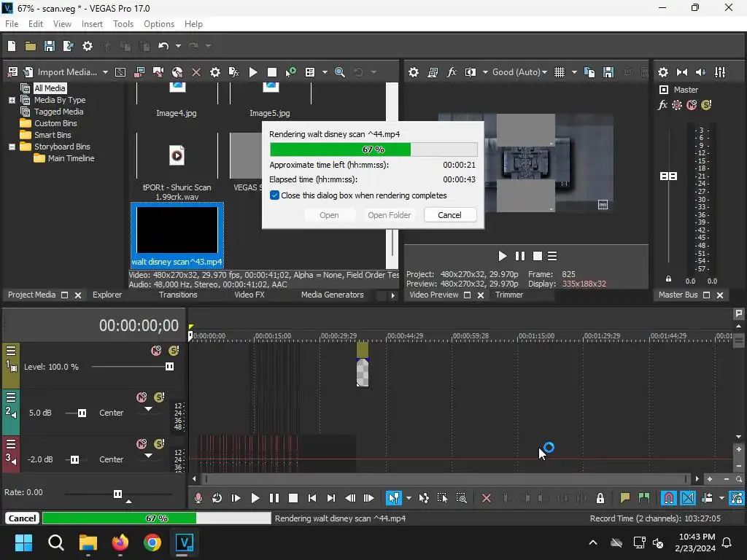
Task: Create a new project with the New icon
Action: coord(12,46)
